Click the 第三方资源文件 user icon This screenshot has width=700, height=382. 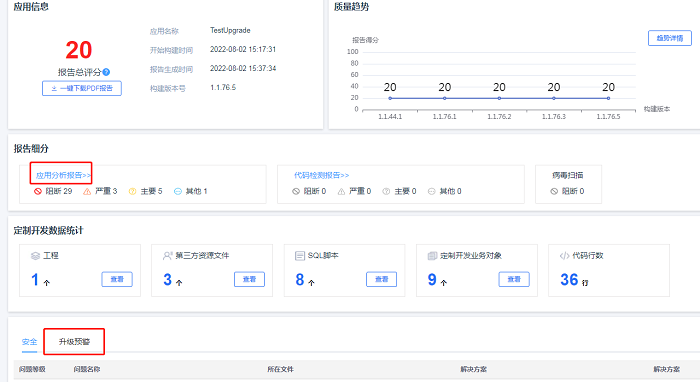[167, 256]
